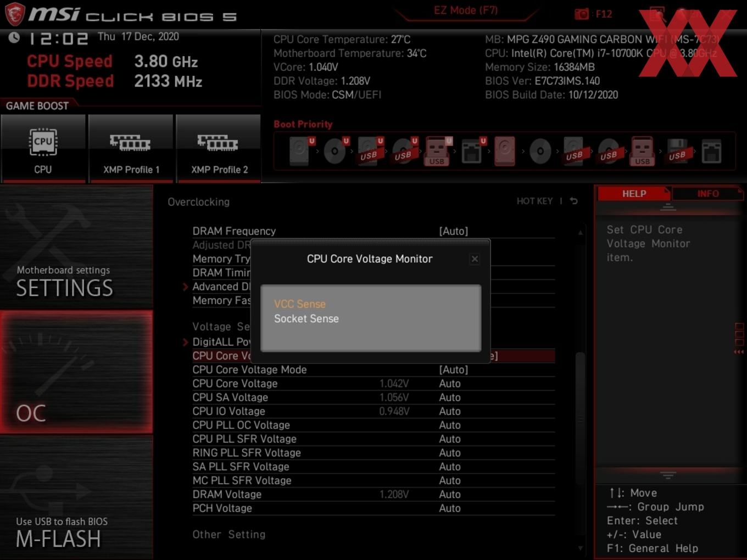Click the clock icon beside the time
The image size is (747, 560).
click(14, 37)
